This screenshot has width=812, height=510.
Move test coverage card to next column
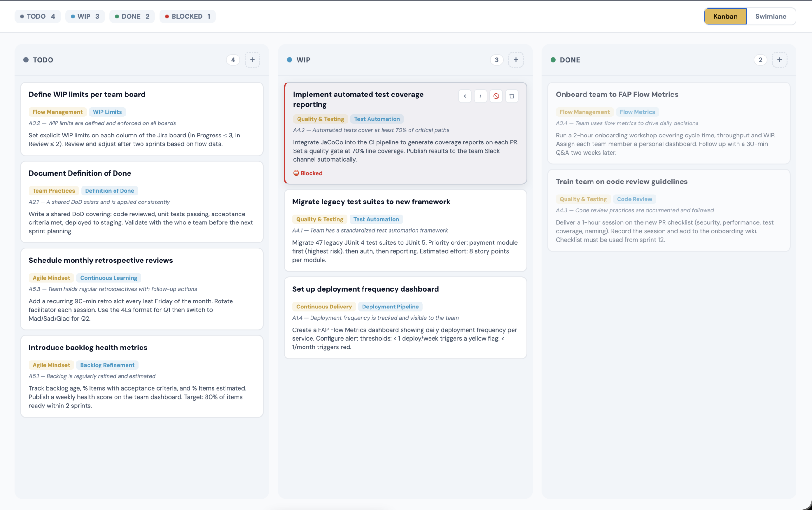480,96
